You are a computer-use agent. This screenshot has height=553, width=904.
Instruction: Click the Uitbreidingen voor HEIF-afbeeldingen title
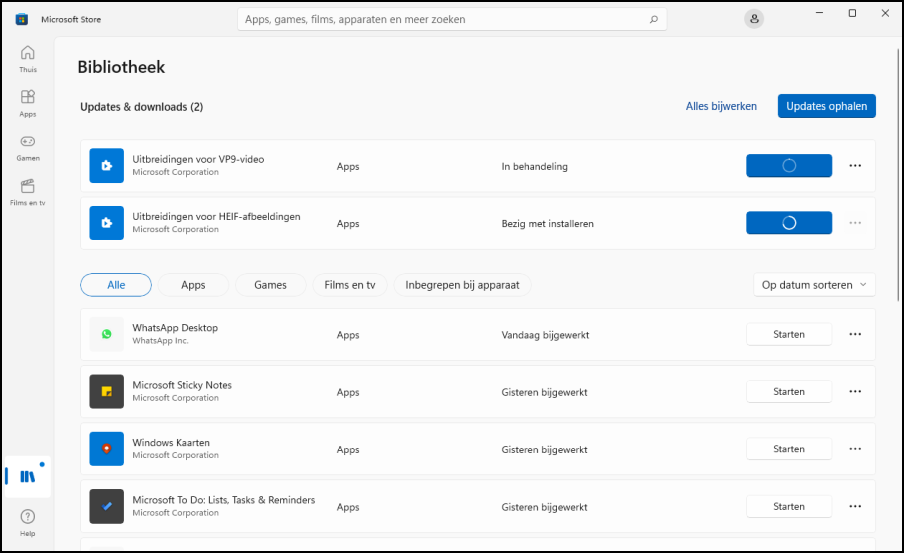(x=216, y=216)
